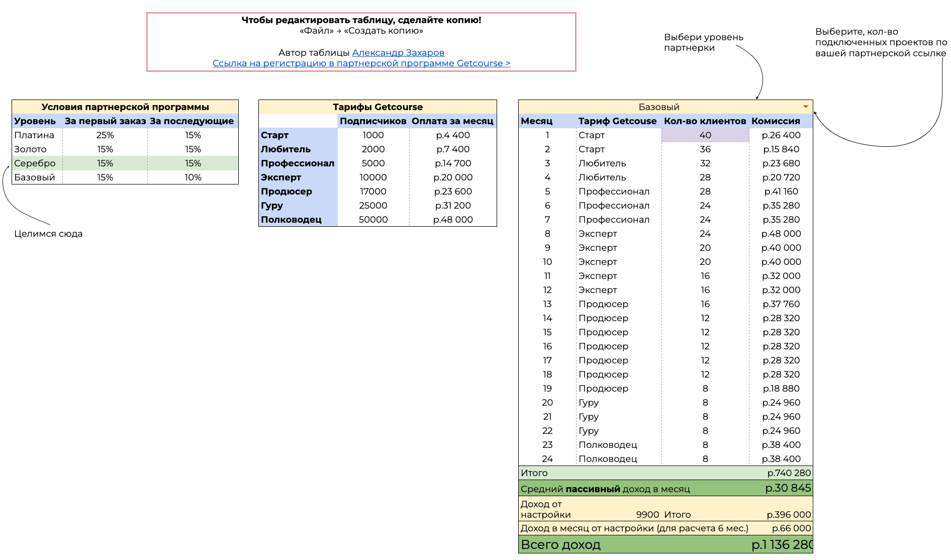Select the 1000 subscribers cell
The image size is (951, 560).
(x=373, y=135)
